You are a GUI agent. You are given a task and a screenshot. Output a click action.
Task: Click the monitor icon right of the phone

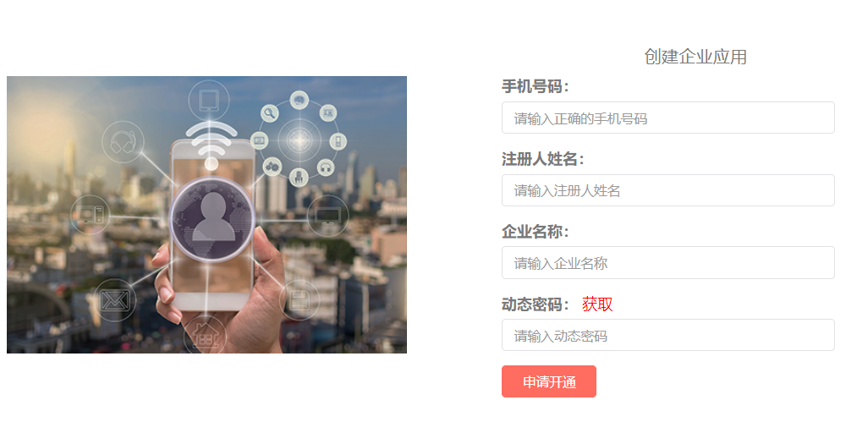click(327, 216)
